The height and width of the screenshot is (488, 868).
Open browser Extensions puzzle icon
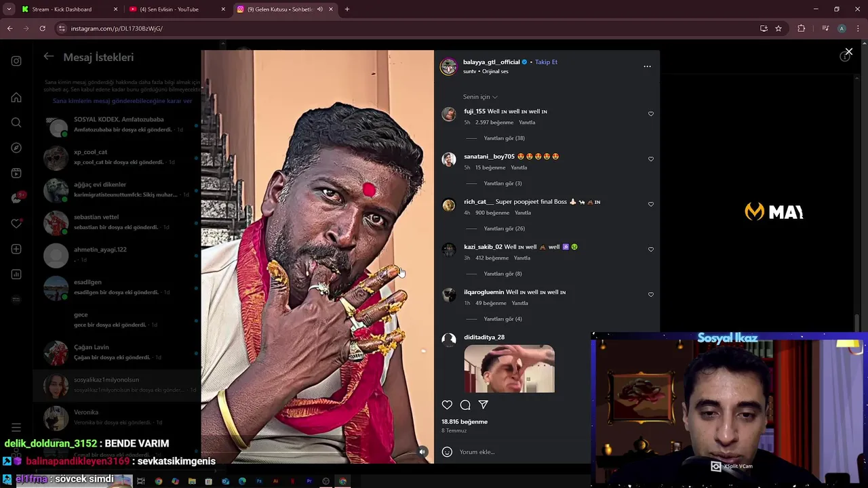tap(802, 28)
